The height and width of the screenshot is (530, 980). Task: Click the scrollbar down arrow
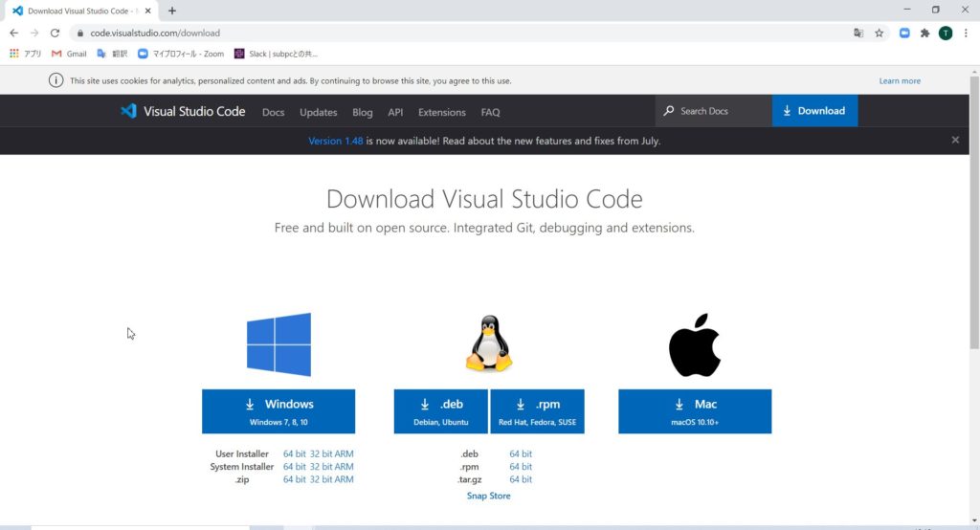pos(974,520)
